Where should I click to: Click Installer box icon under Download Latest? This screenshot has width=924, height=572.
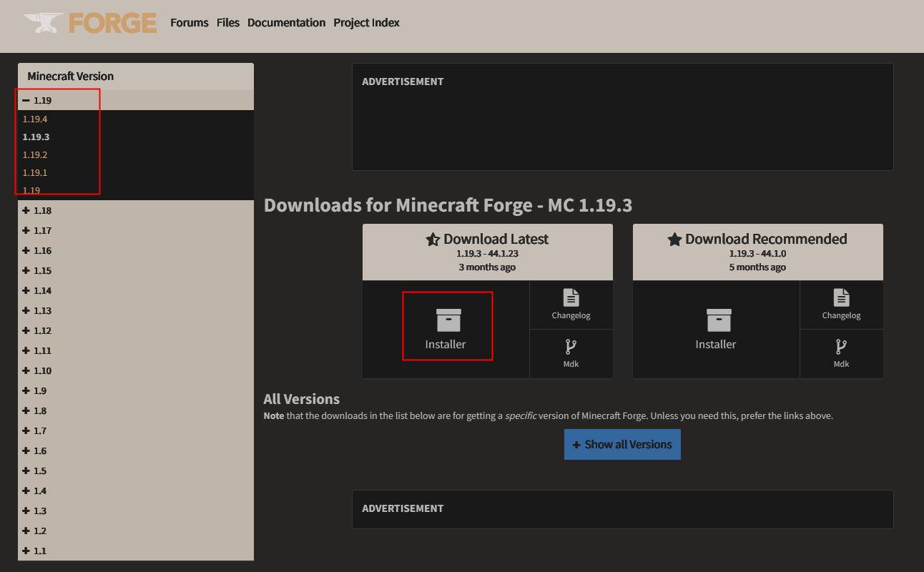click(x=448, y=320)
